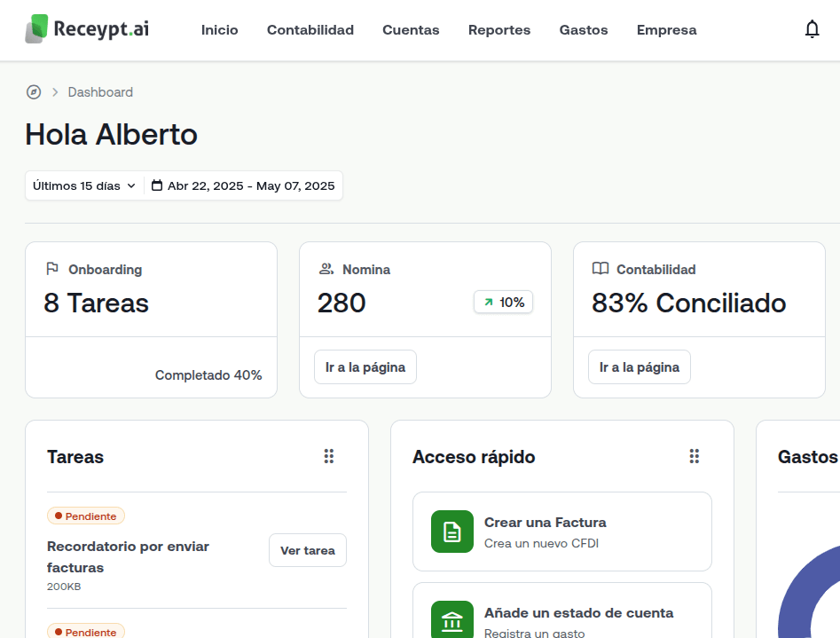Open the Reportes menu
This screenshot has width=840, height=638.
point(499,30)
